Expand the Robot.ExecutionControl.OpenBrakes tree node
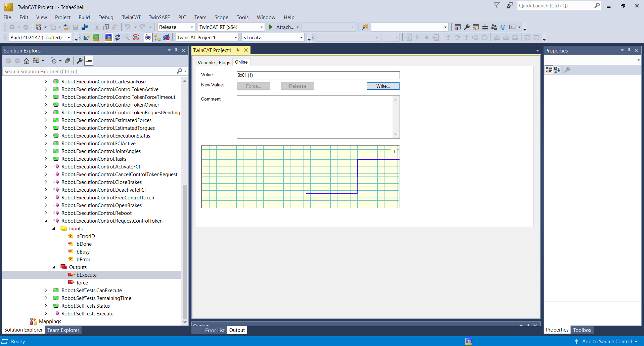The height and width of the screenshot is (346, 644). [x=46, y=205]
